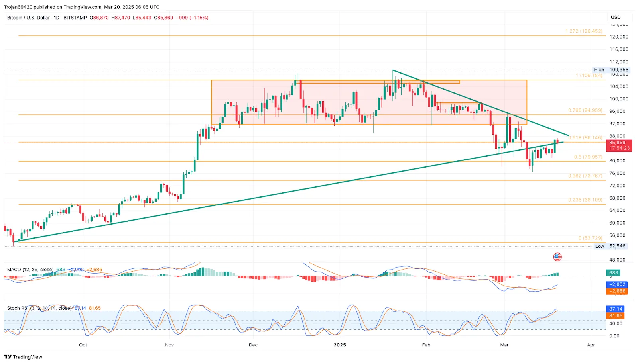Click the blue Stoch RSI 87.14 label
This screenshot has width=638, height=364.
[x=616, y=309]
